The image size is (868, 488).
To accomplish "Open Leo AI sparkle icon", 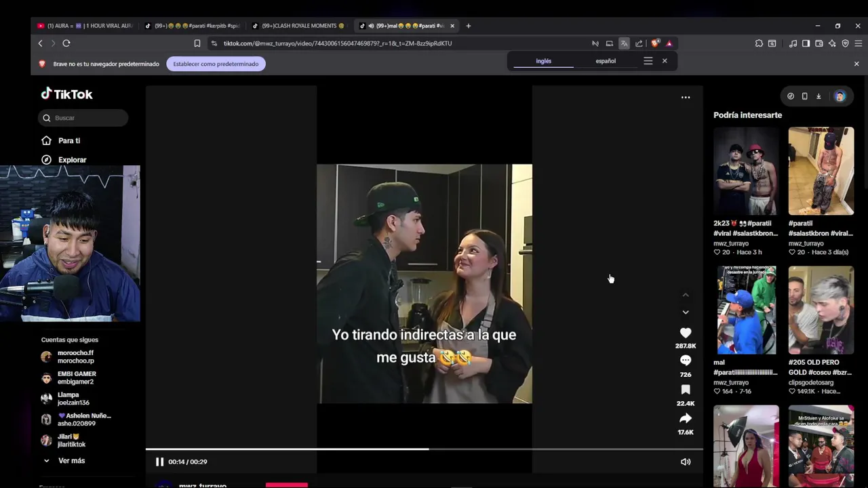I will pyautogui.click(x=832, y=43).
